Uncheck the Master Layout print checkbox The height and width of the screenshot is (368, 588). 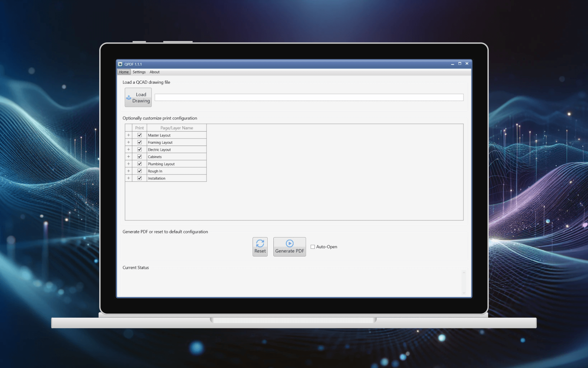[140, 135]
